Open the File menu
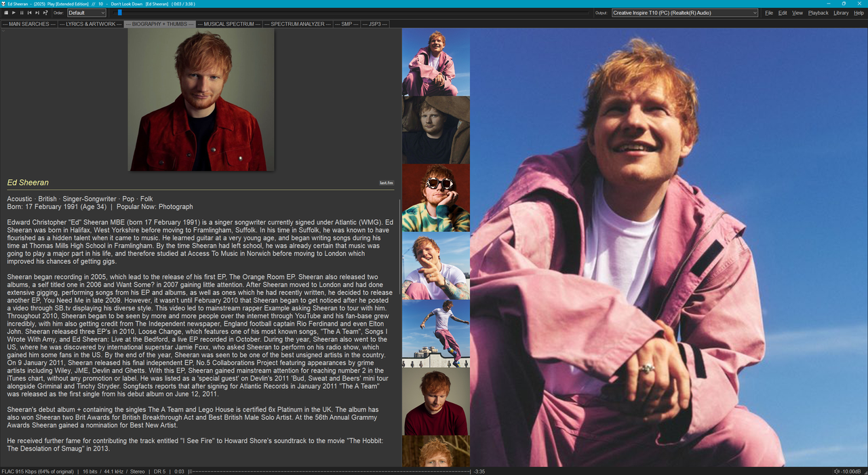Viewport: 868px width, 475px height. (769, 13)
